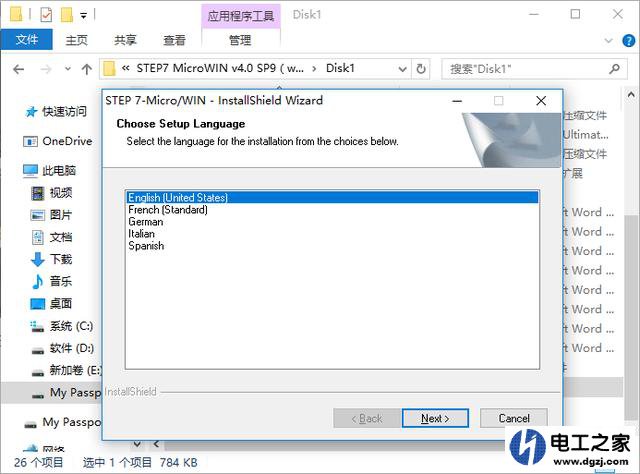Screen dimensions: 640x474
Task: Expand hidden breadcrumb path chevrons
Action: pyautogui.click(x=126, y=68)
